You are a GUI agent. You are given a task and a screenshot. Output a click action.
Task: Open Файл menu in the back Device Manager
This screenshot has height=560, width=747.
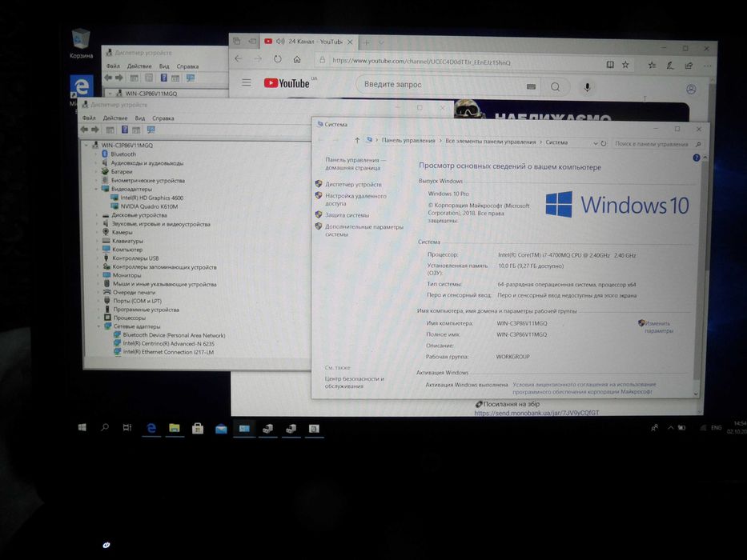coord(113,66)
